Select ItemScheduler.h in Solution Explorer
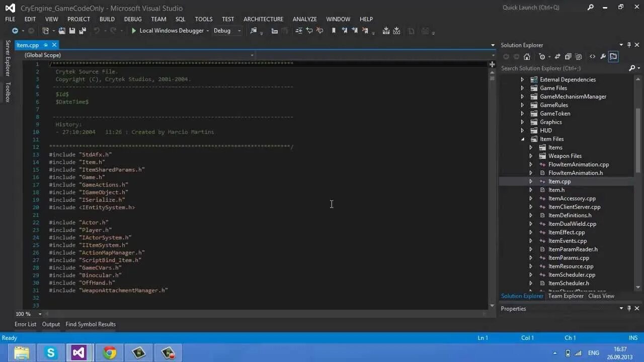644x362 pixels. click(569, 284)
